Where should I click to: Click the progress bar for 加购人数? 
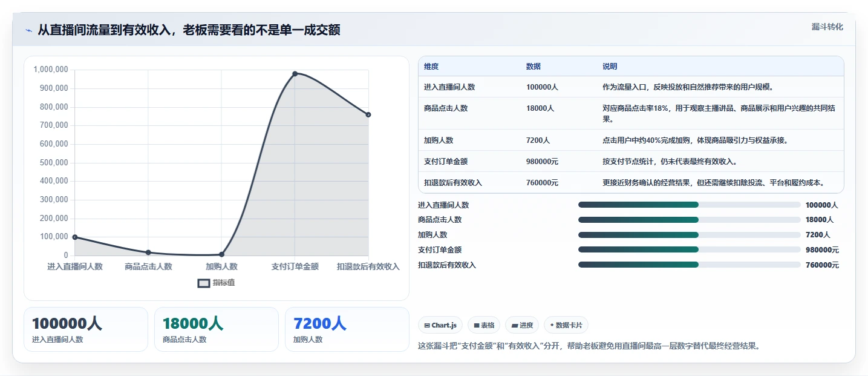(x=690, y=235)
